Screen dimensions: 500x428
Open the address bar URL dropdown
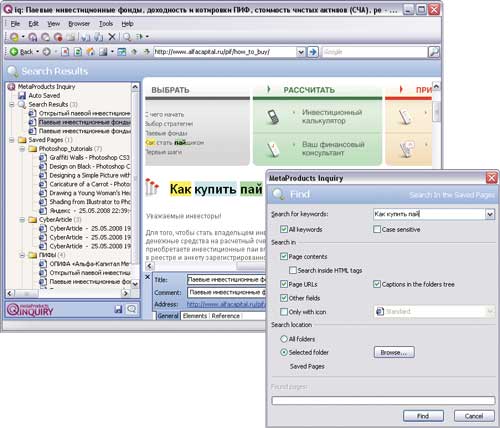[x=301, y=52]
